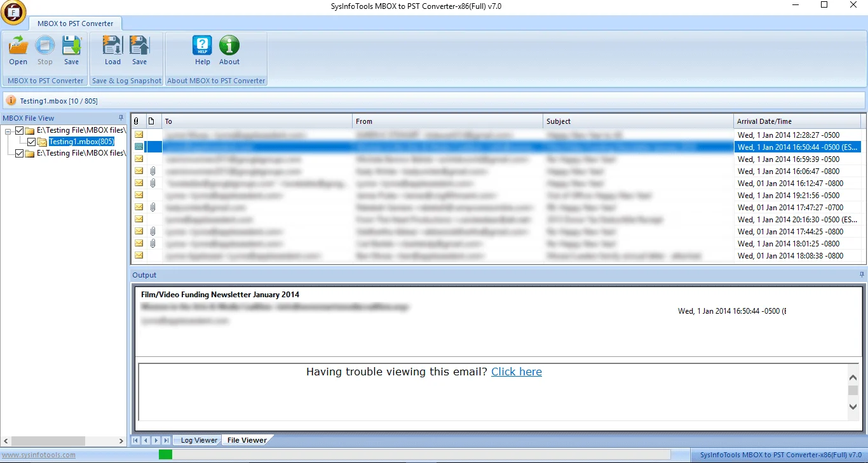The width and height of the screenshot is (868, 463).
Task: Click the tree panel horizontal scrollbar thumb
Action: [48, 441]
